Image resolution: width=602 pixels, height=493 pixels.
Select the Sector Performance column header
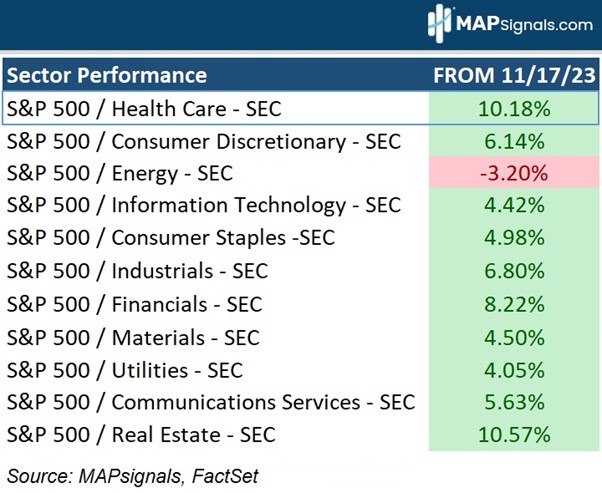click(x=107, y=75)
